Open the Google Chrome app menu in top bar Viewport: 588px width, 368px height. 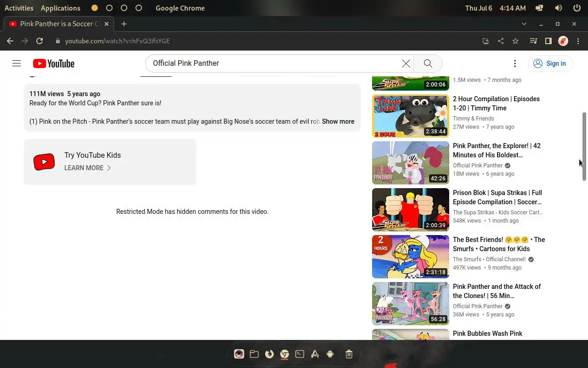coord(180,8)
